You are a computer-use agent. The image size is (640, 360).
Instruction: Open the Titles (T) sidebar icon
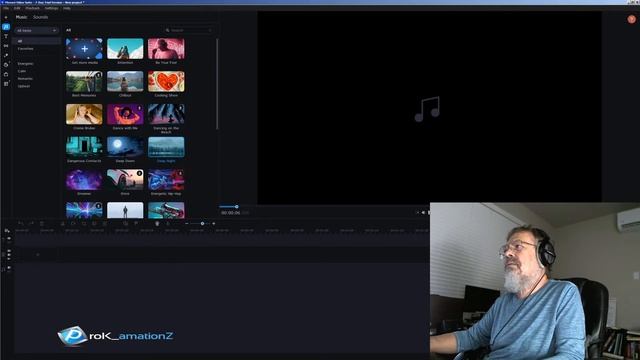6,36
